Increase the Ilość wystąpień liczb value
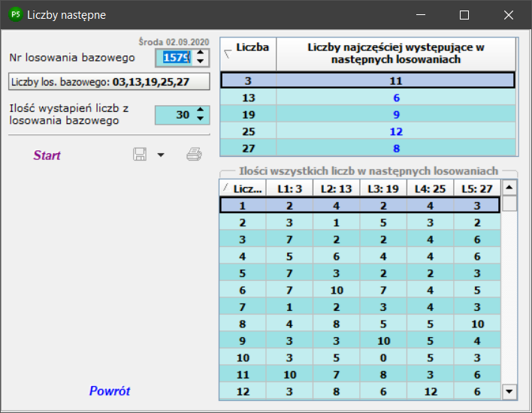Viewport: 532px width, 413px height. click(201, 110)
